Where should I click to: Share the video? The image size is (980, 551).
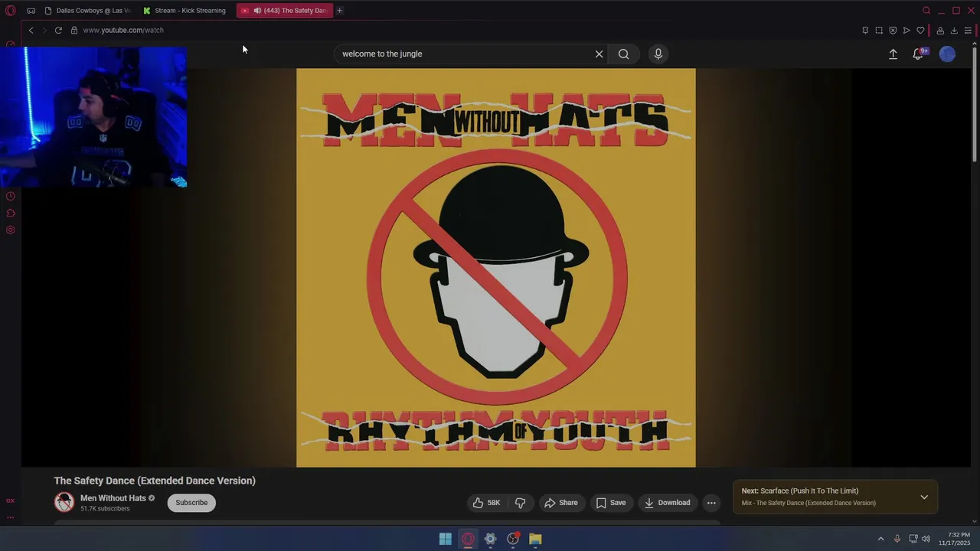coord(560,503)
